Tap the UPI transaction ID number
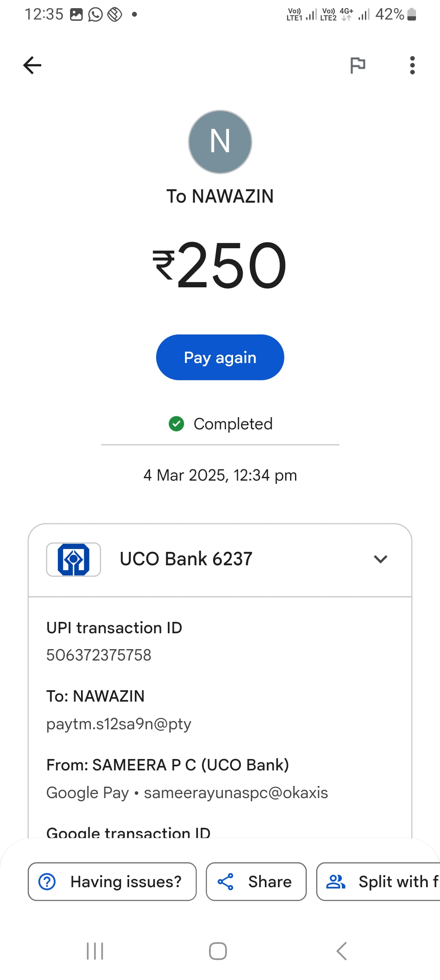Image resolution: width=440 pixels, height=980 pixels. click(99, 655)
